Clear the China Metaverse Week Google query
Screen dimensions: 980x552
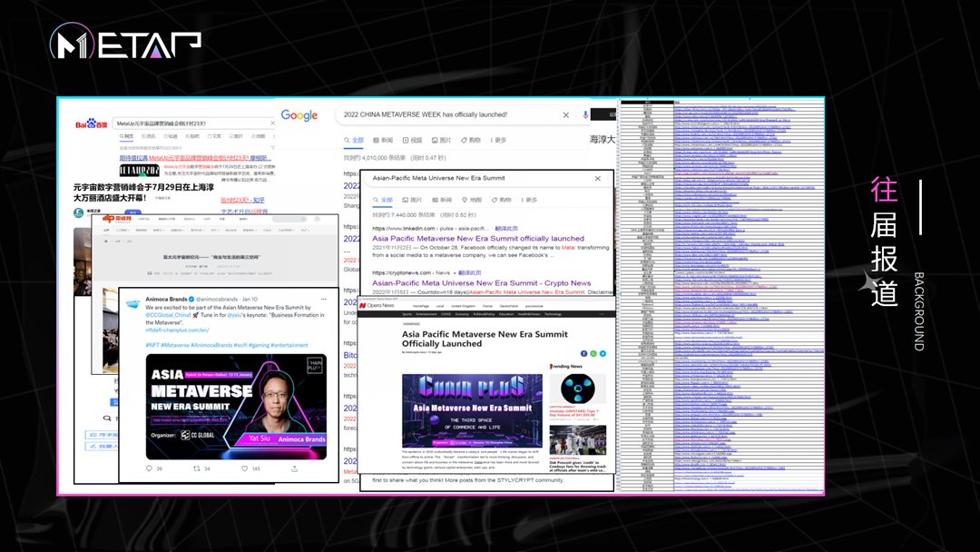tap(565, 115)
